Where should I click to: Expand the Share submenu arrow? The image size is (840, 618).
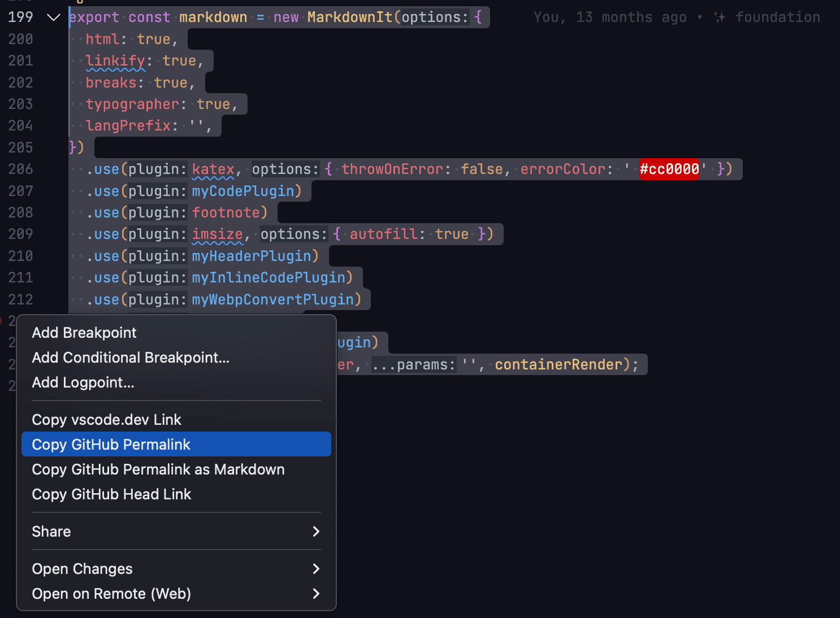(x=316, y=532)
